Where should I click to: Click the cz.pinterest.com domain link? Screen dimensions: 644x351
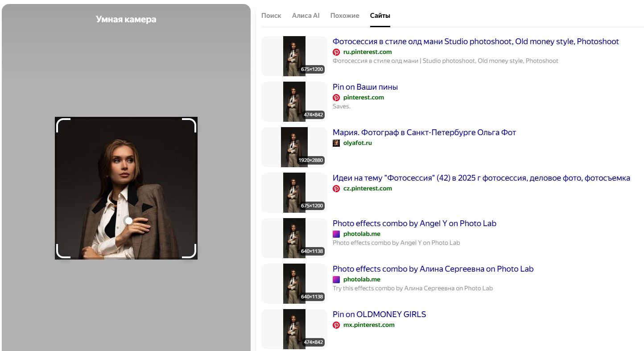[367, 189]
